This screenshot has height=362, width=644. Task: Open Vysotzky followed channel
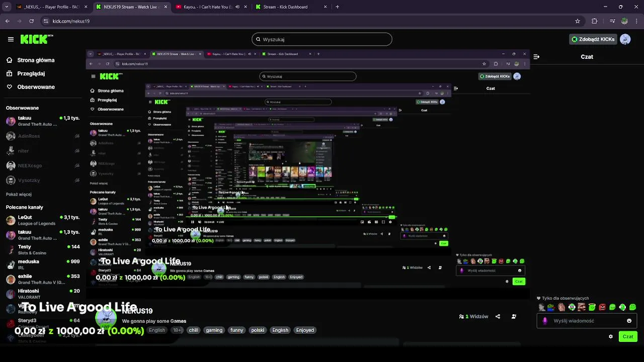tap(43, 180)
